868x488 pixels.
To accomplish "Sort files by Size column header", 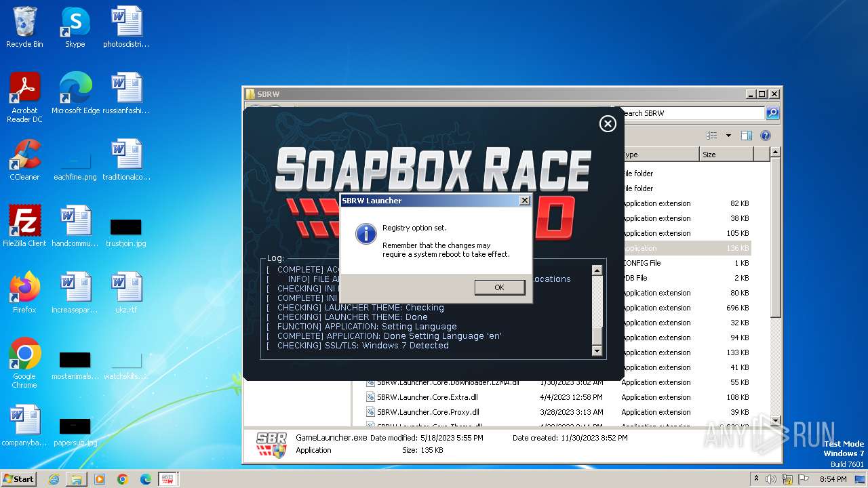I will click(x=726, y=155).
